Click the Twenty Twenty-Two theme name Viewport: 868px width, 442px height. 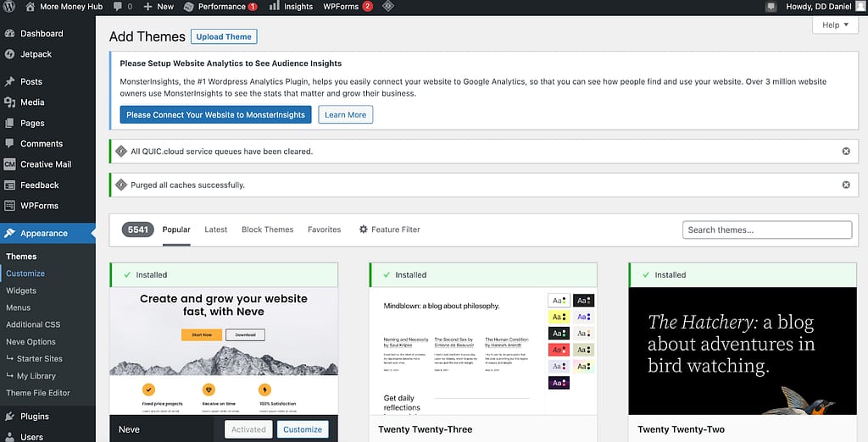point(681,429)
